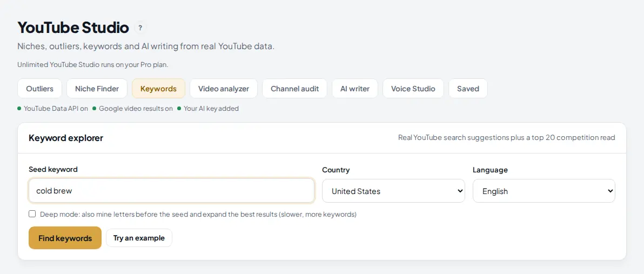Viewport: 644px width, 274px height.
Task: Click the YouTube Data API on status
Action: pos(53,109)
